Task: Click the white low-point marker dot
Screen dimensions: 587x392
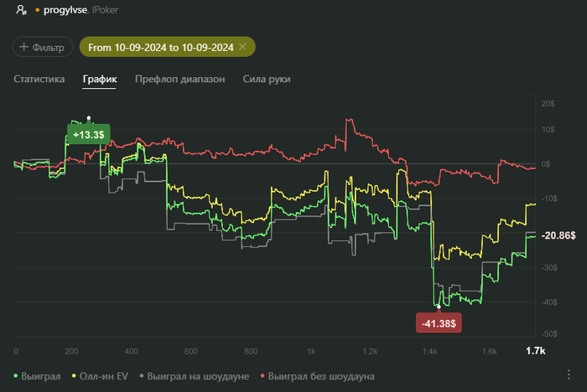Action: [439, 306]
